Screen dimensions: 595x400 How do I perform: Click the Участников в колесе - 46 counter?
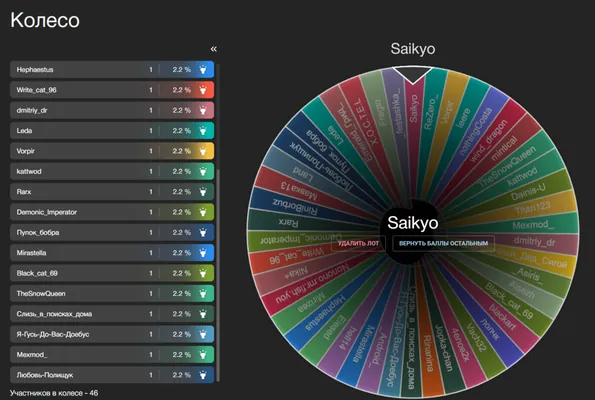(x=54, y=393)
